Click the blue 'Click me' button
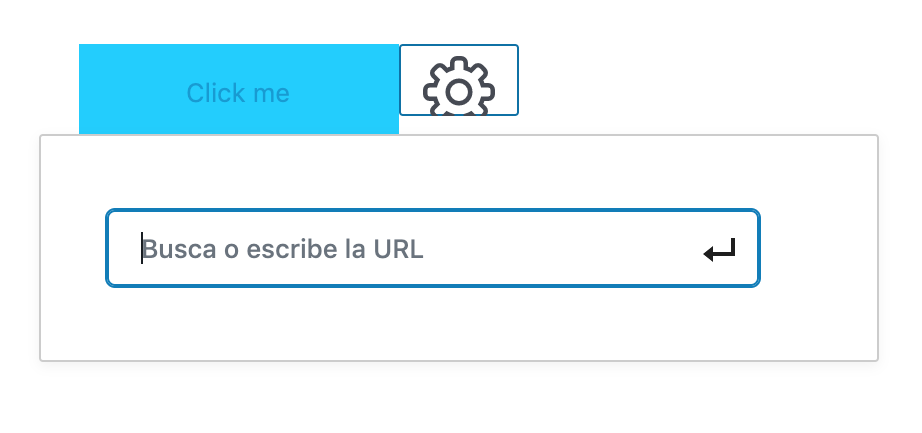This screenshot has height=433, width=922. 238,90
